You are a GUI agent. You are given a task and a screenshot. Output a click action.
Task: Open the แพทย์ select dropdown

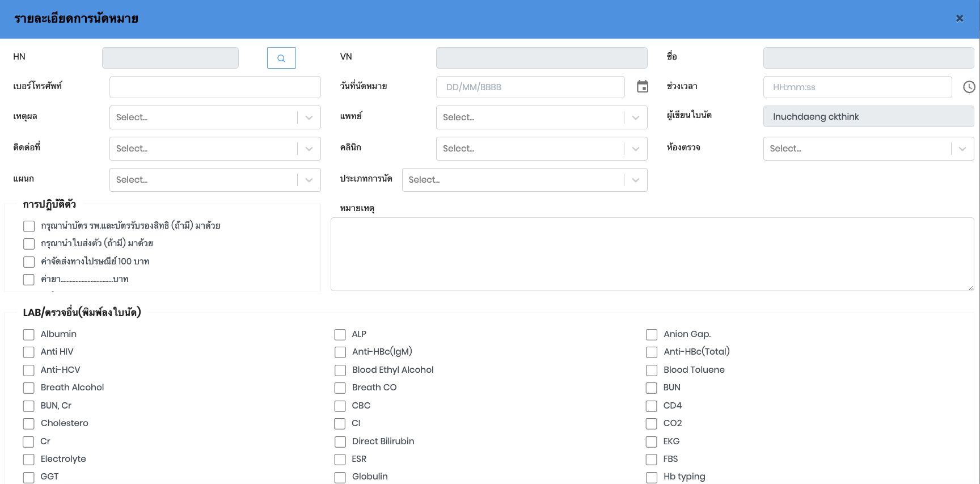click(x=542, y=117)
